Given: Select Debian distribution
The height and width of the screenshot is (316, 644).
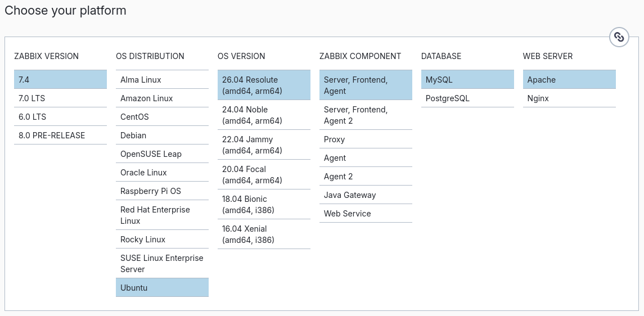Looking at the screenshot, I should point(162,136).
